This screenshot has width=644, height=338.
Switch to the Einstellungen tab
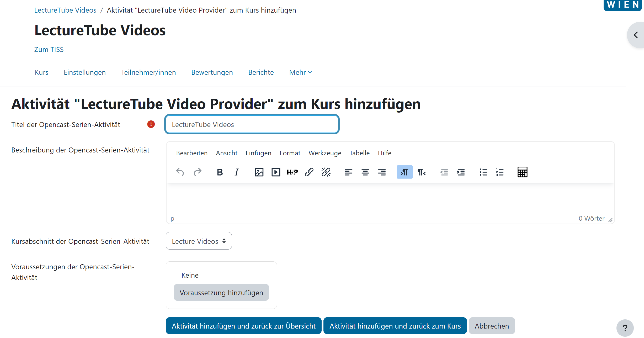coord(85,72)
